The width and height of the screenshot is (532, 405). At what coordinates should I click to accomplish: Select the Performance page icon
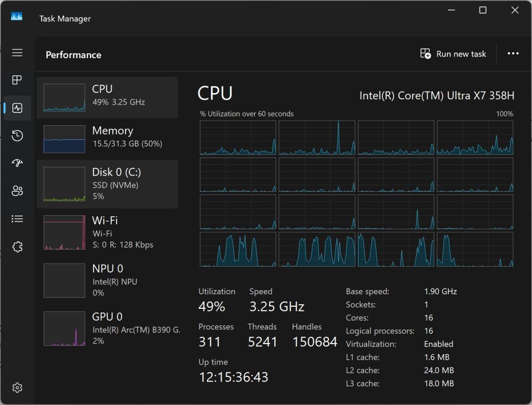pyautogui.click(x=17, y=108)
